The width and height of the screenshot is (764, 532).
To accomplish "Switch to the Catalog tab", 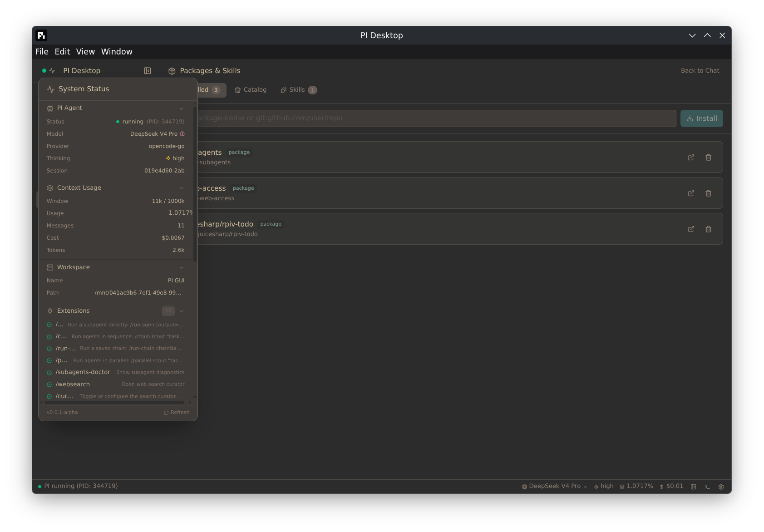I will click(x=251, y=90).
